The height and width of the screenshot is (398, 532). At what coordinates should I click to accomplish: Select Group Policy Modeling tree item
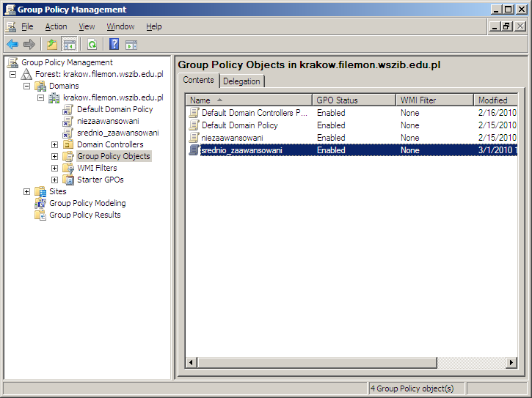[87, 204]
